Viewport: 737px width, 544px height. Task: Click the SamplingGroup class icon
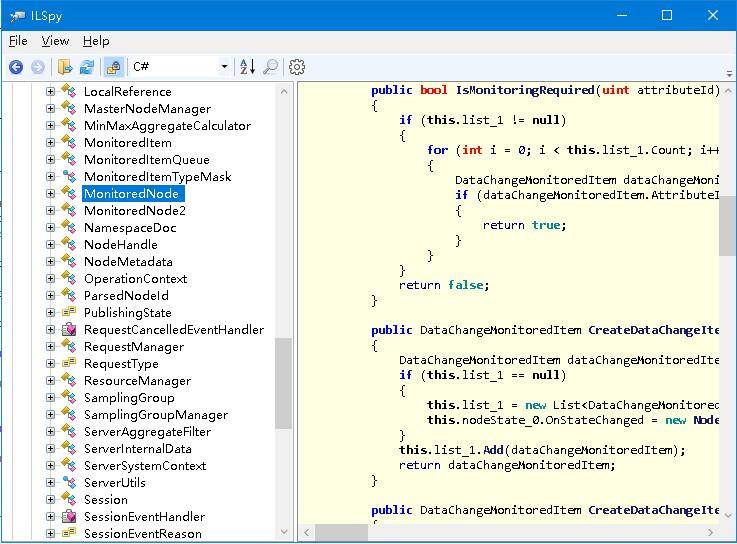69,397
